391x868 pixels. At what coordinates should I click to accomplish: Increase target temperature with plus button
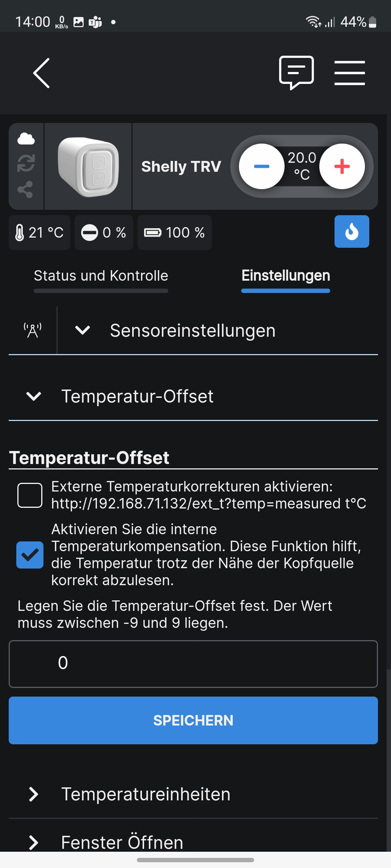pos(342,166)
